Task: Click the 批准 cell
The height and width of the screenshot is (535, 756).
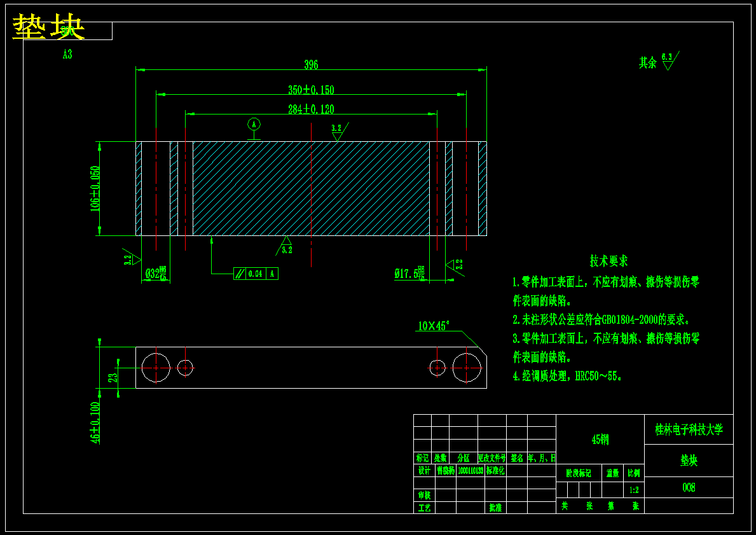Action: (x=496, y=508)
